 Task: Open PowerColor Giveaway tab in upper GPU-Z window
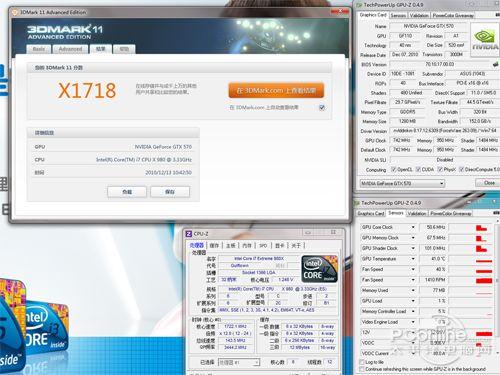(x=453, y=15)
